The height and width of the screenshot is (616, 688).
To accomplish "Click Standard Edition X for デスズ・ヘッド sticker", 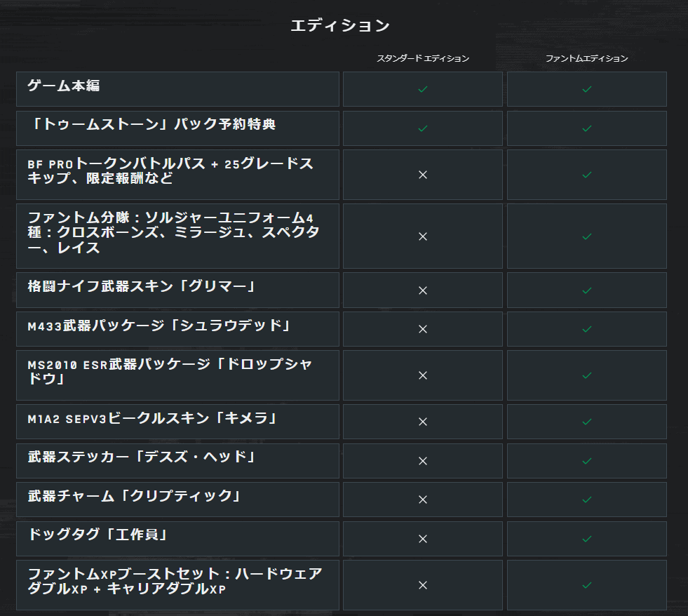I will [422, 461].
